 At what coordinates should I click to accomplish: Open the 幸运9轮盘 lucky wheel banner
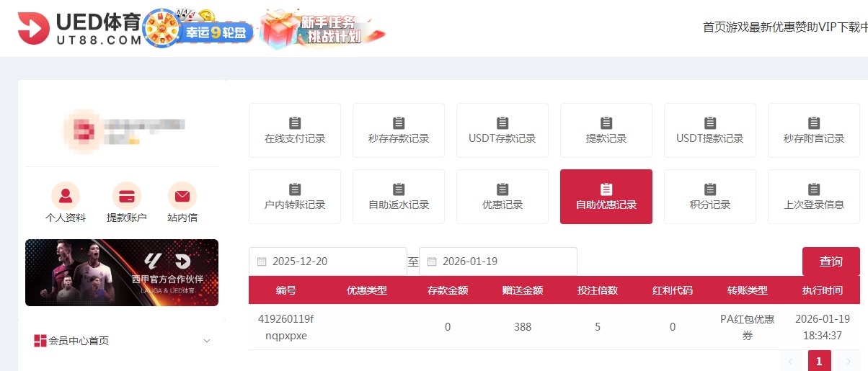200,29
